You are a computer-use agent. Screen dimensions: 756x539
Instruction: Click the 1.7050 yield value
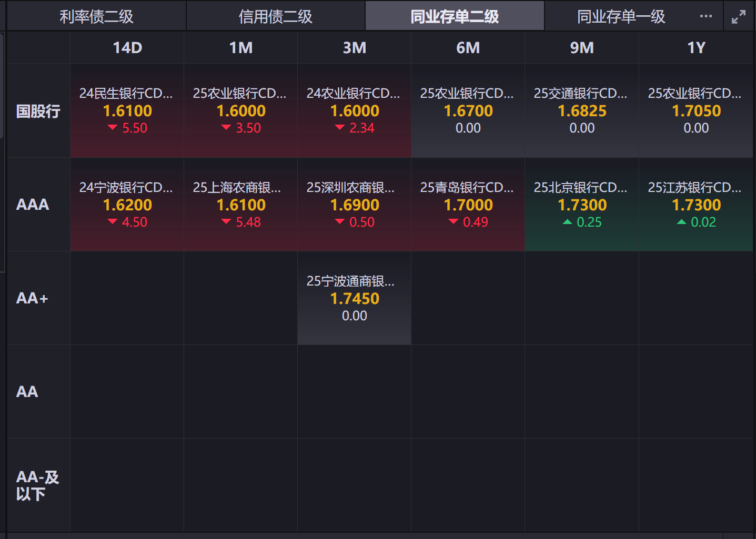click(x=697, y=111)
